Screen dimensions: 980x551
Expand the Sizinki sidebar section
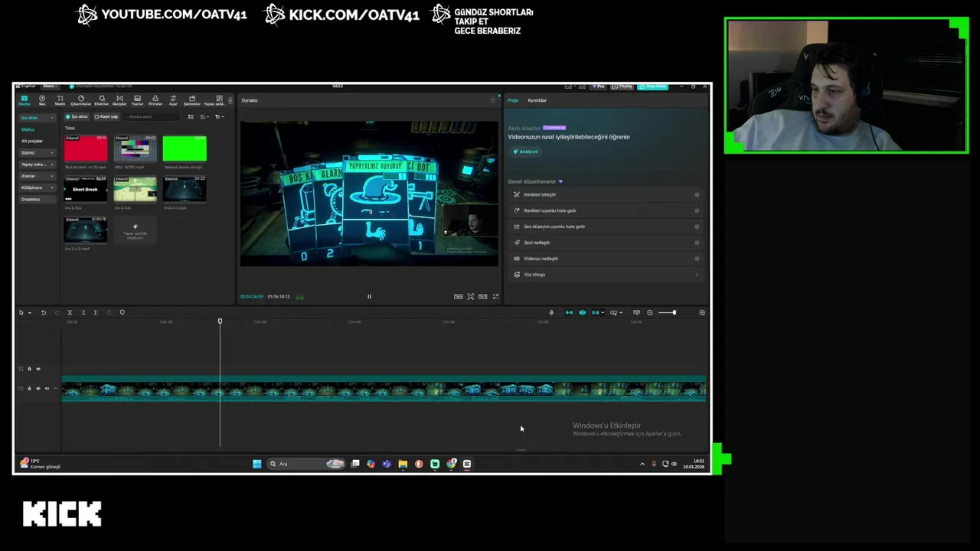tap(38, 153)
